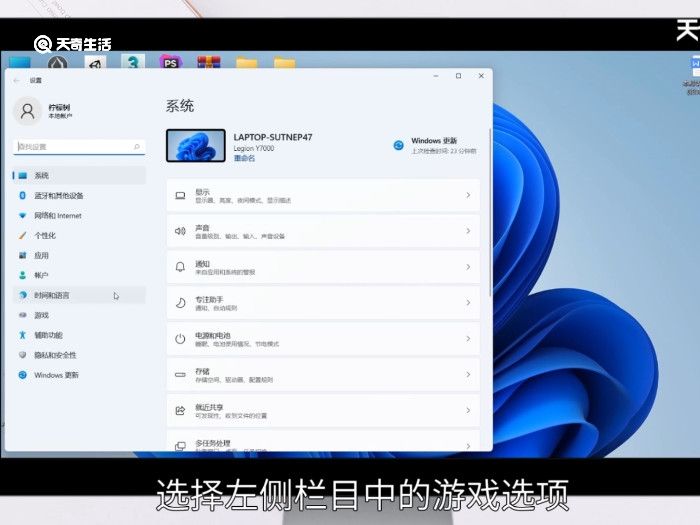
Task: Click the apps icon in the sidebar
Action: pos(23,255)
